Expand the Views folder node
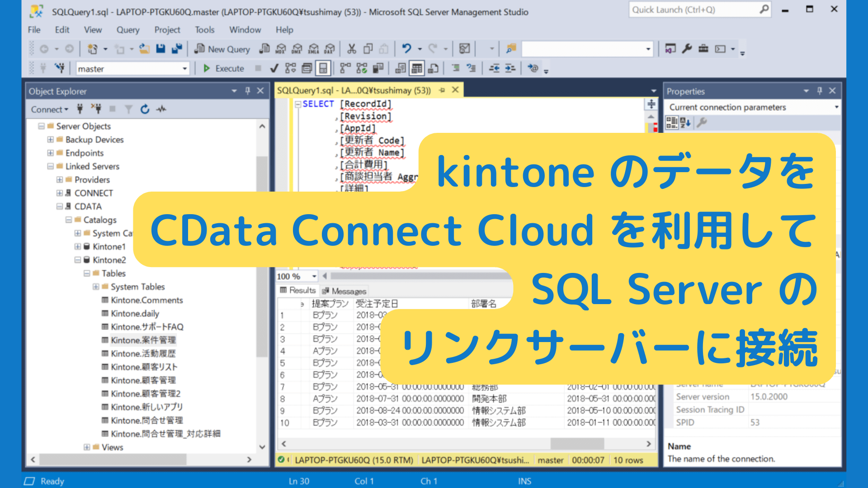This screenshot has width=868, height=488. tap(87, 447)
